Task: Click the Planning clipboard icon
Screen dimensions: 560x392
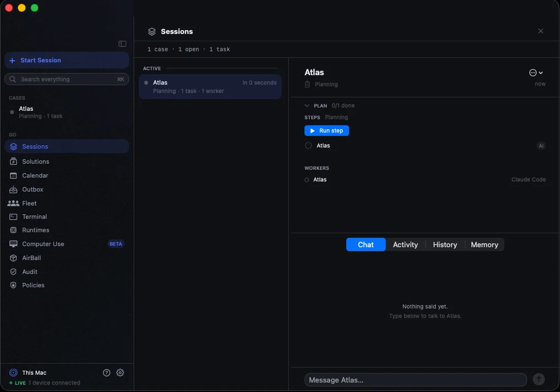Action: (x=307, y=84)
